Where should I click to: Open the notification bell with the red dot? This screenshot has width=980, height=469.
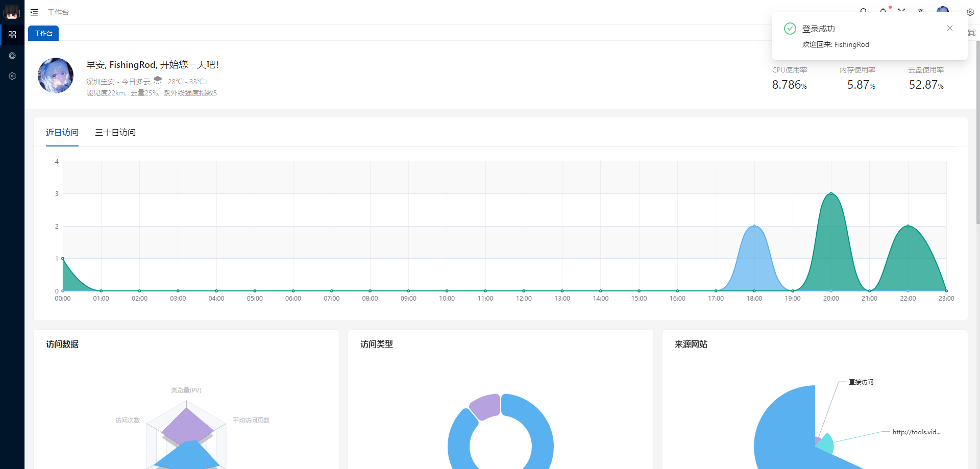pyautogui.click(x=883, y=11)
